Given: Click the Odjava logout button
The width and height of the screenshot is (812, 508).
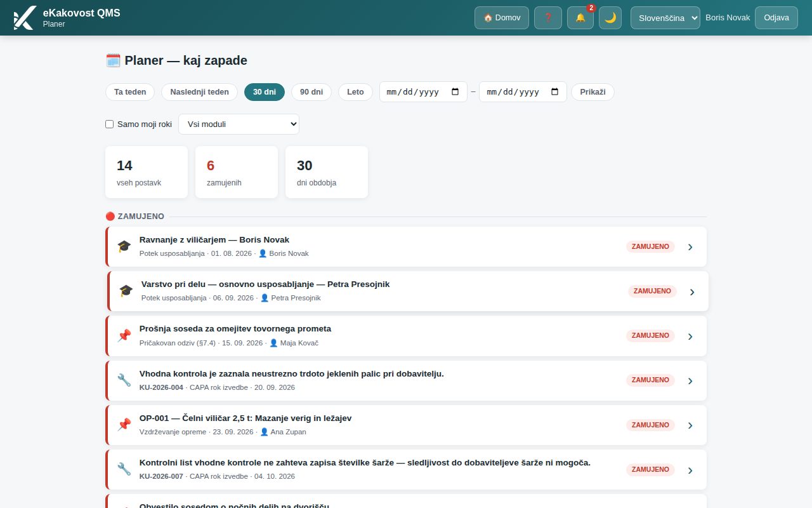Looking at the screenshot, I should tap(776, 18).
